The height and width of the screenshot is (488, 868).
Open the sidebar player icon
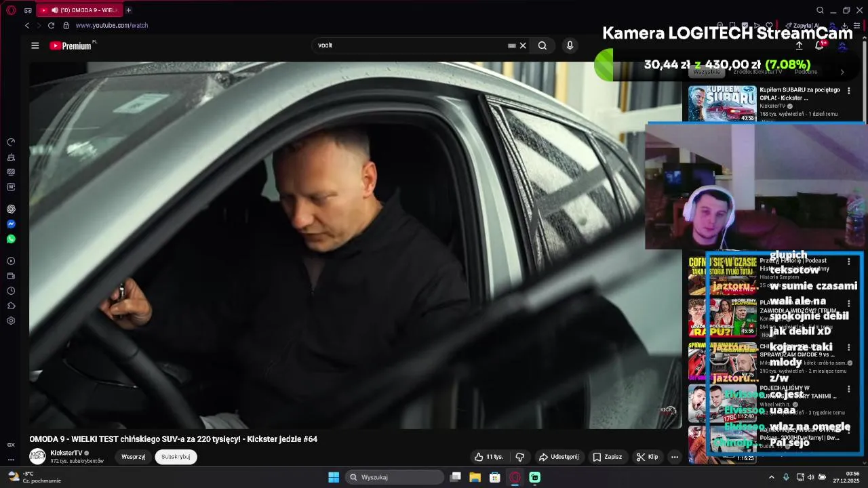click(x=11, y=261)
